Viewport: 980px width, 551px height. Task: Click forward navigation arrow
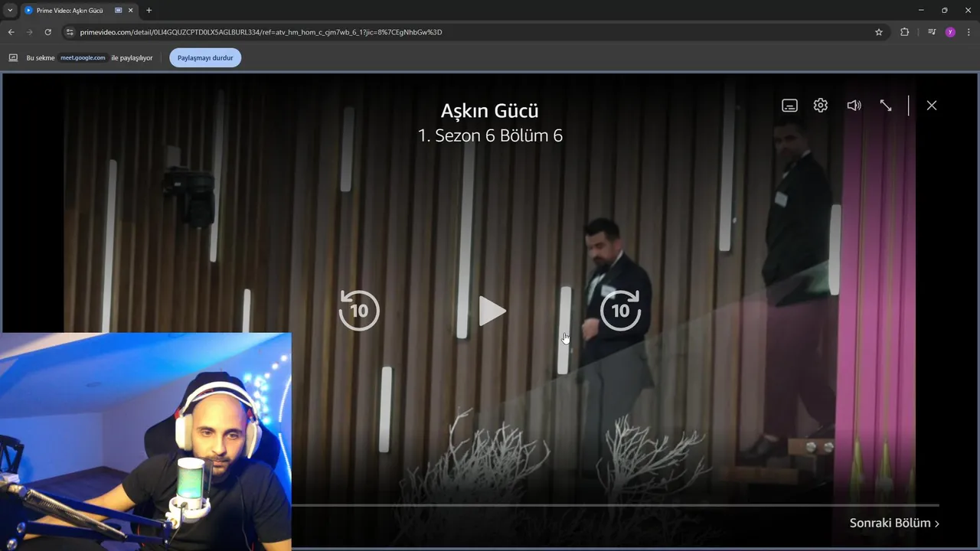[29, 32]
